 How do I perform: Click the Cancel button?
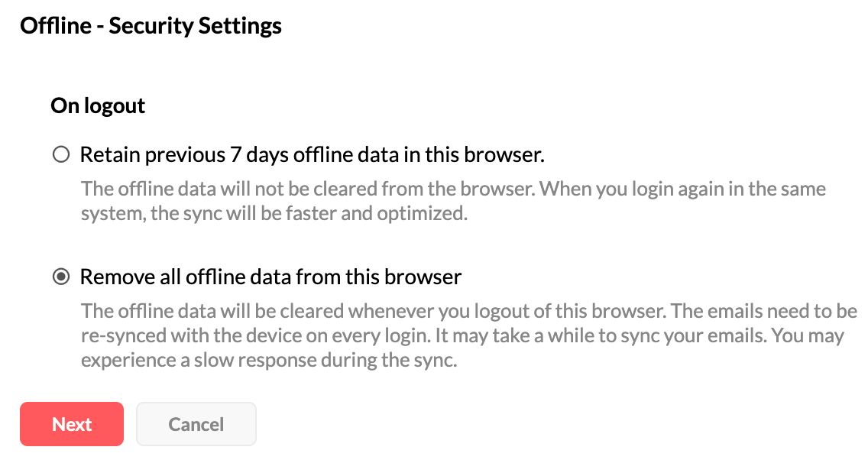(x=196, y=424)
